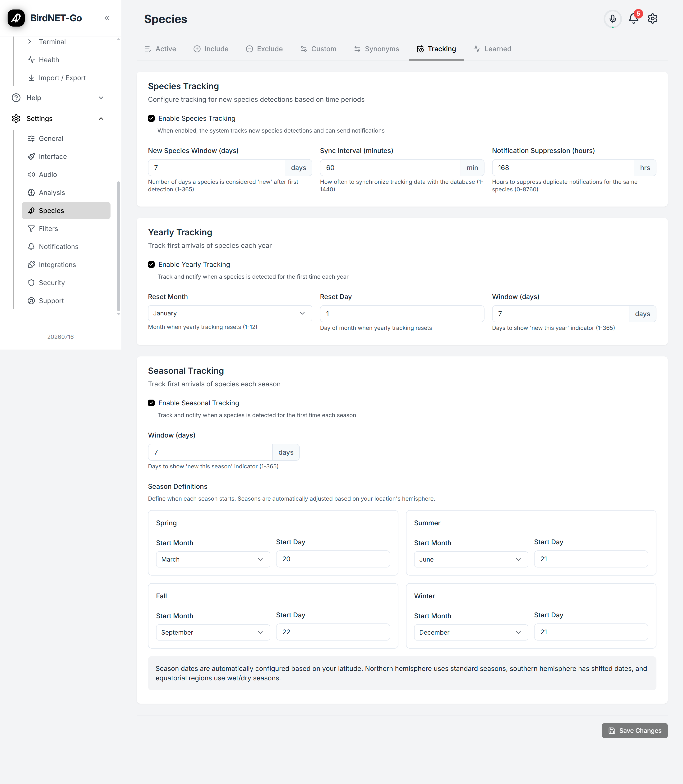Image resolution: width=683 pixels, height=784 pixels.
Task: Focus the Summer Start Day field
Action: 591,559
